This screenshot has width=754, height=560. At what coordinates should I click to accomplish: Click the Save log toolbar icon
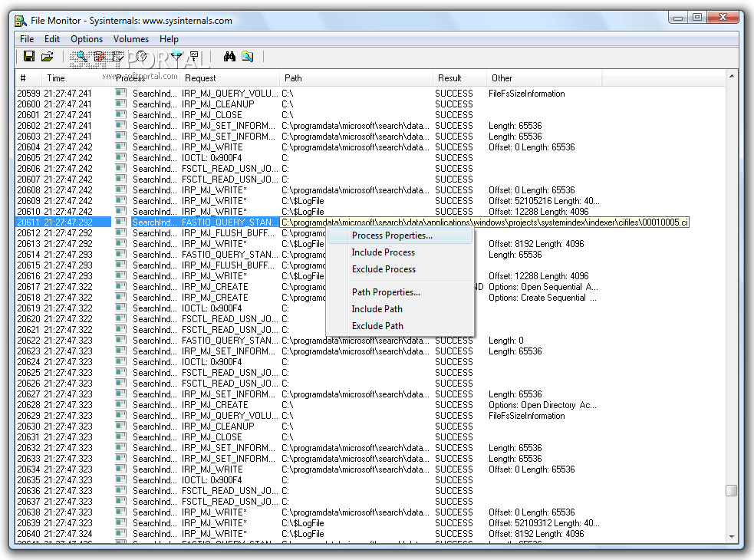[x=29, y=56]
